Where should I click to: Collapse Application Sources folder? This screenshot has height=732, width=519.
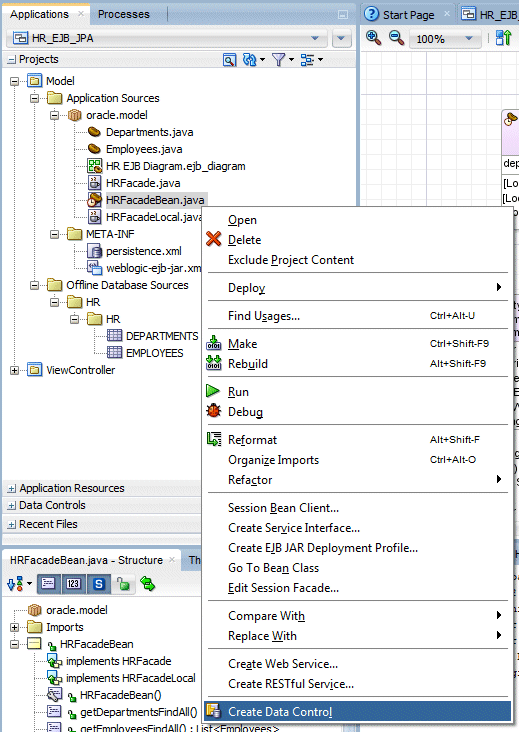[x=35, y=99]
